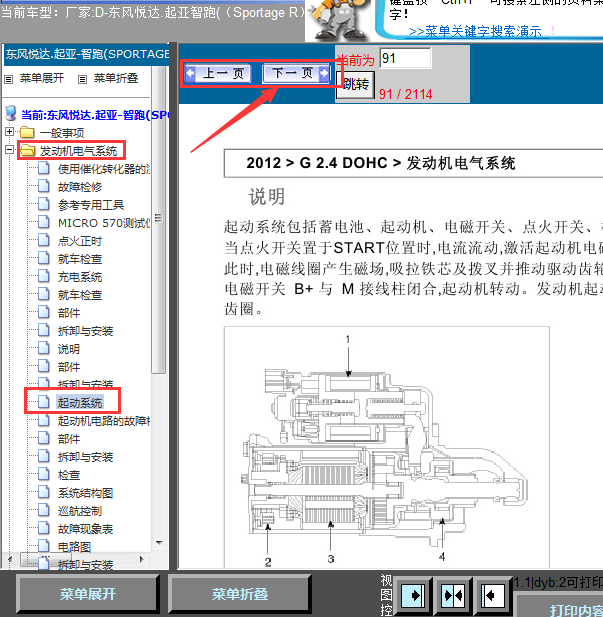Click page counter text 91 / 2114
This screenshot has width=603, height=617.
pyautogui.click(x=405, y=94)
